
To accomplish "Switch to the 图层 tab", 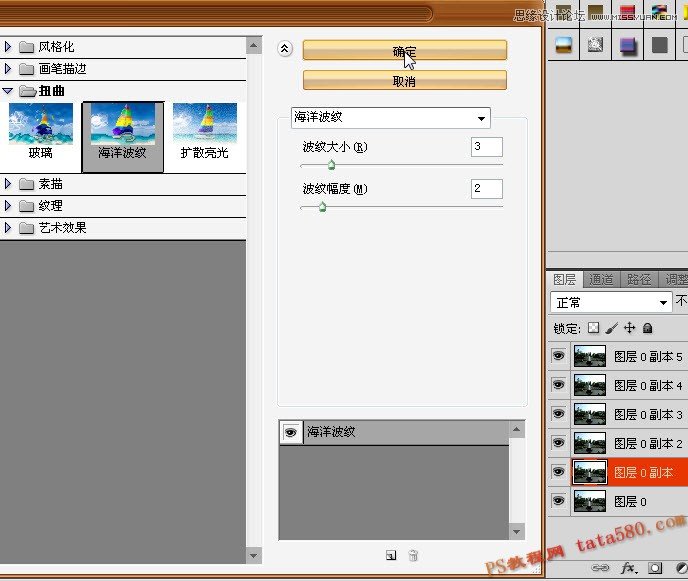I will click(565, 280).
